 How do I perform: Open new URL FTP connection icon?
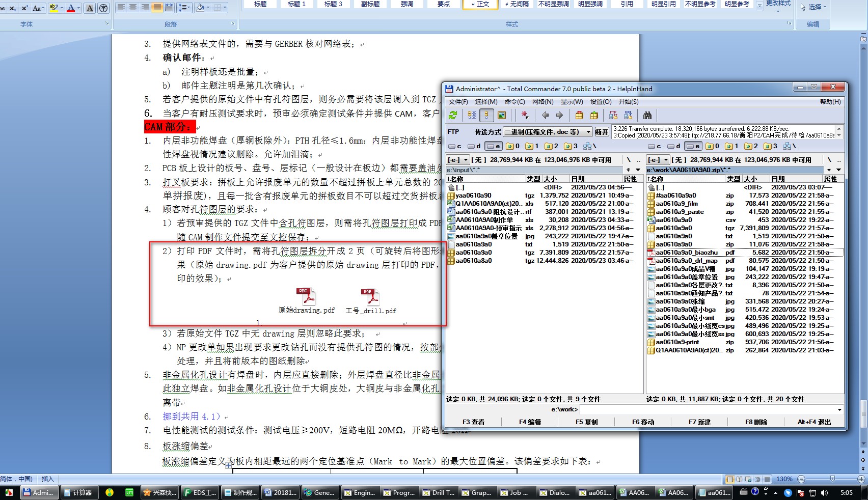[x=628, y=116]
